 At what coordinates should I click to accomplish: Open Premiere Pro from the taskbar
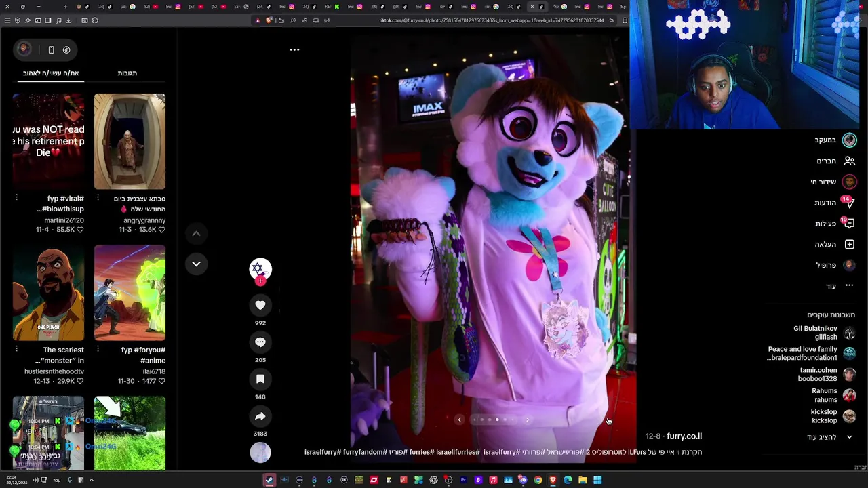[463, 480]
